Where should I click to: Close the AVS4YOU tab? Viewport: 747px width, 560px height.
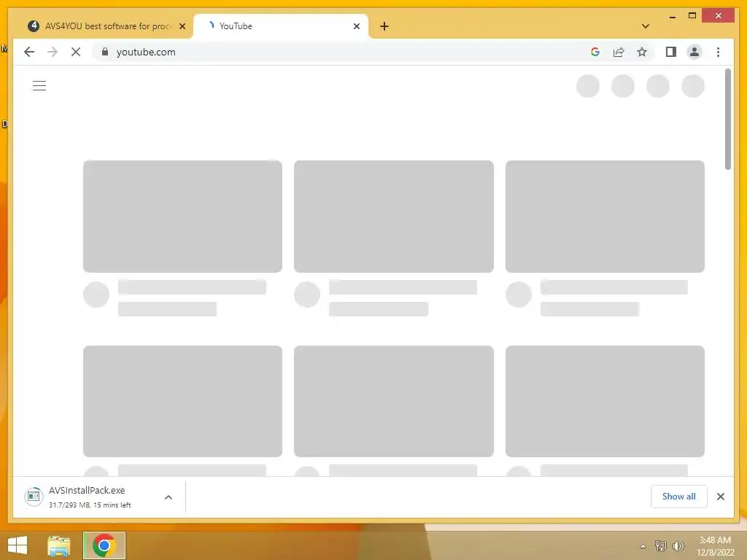click(x=182, y=26)
